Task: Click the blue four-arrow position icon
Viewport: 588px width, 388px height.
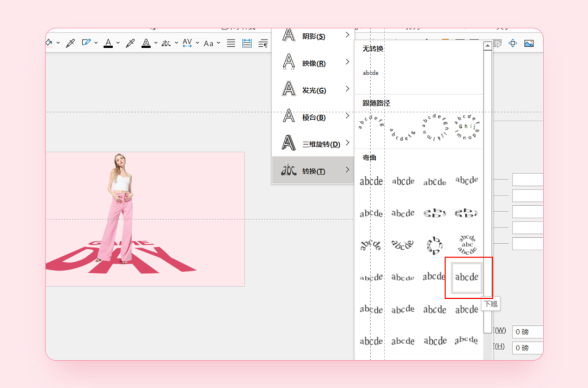Action: pos(513,43)
